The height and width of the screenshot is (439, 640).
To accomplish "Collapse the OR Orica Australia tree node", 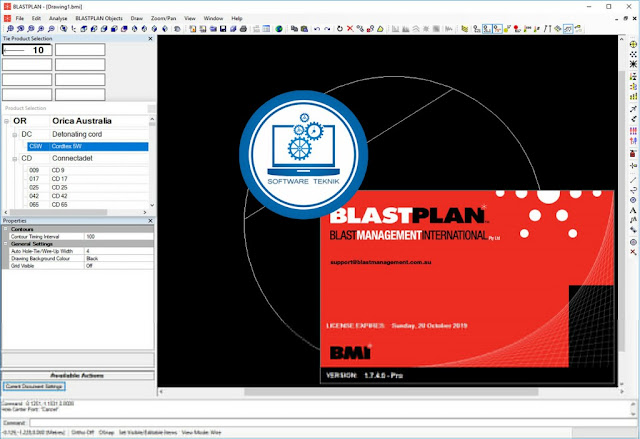I will [7, 121].
